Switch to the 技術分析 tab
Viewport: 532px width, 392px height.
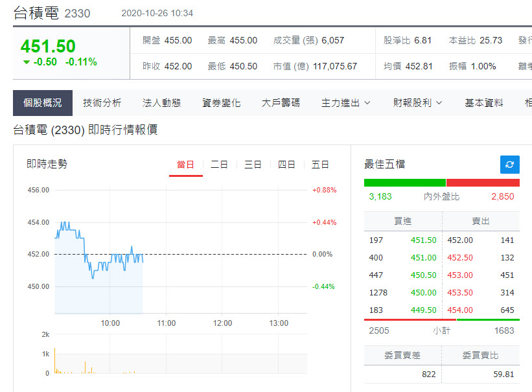[x=102, y=103]
